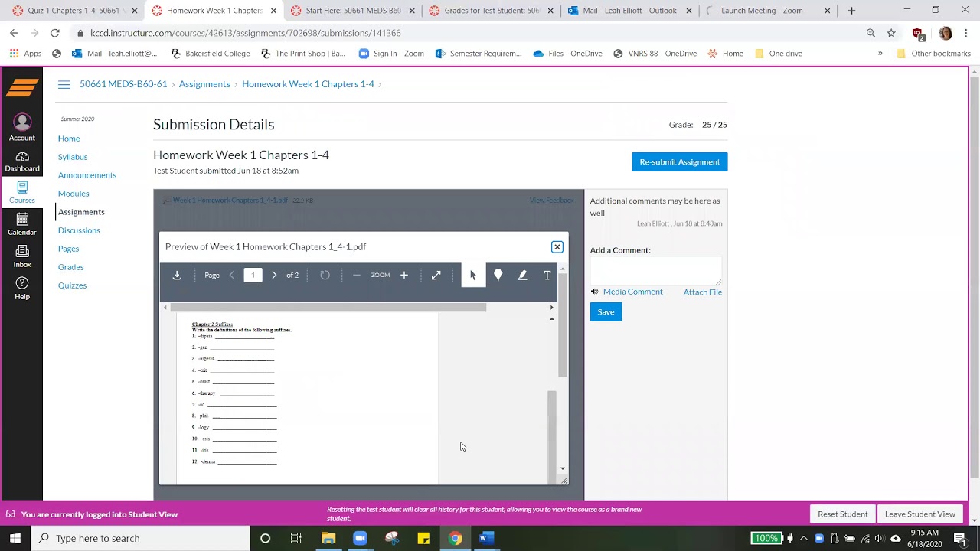Open Modules in course navigation
Screen dimensions: 980x551
(73, 194)
